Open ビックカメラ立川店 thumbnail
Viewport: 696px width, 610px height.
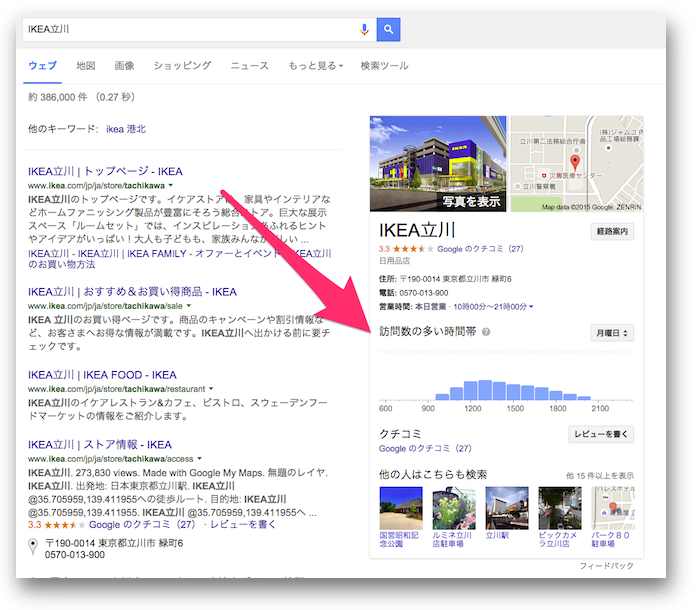(x=560, y=508)
